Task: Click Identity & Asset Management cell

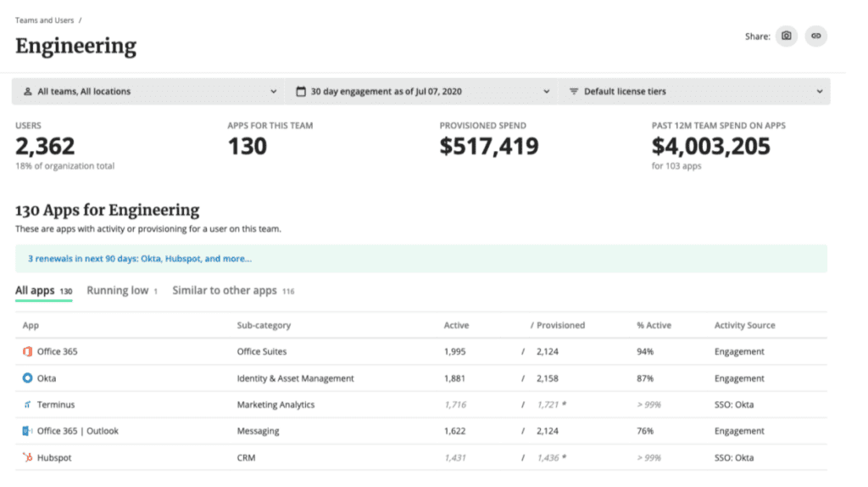Action: click(x=296, y=378)
